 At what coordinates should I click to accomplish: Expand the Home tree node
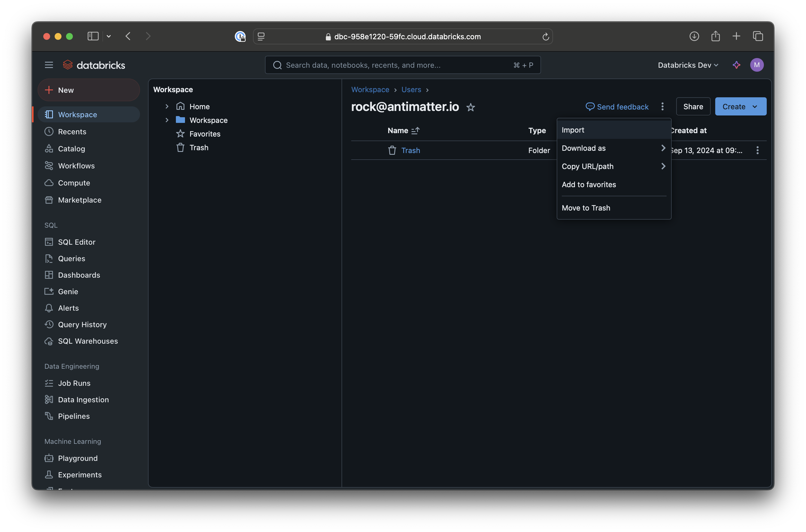click(166, 106)
